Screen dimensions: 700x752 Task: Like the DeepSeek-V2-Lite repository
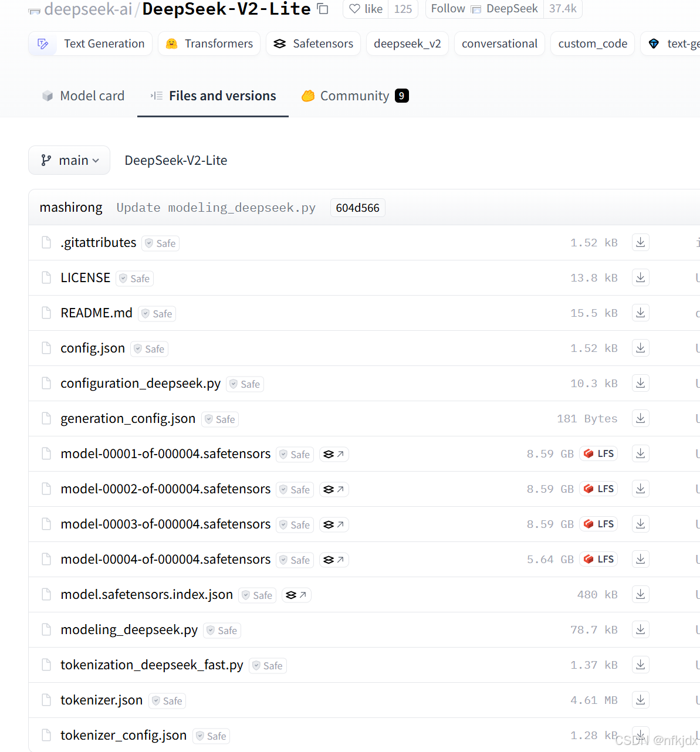[366, 9]
